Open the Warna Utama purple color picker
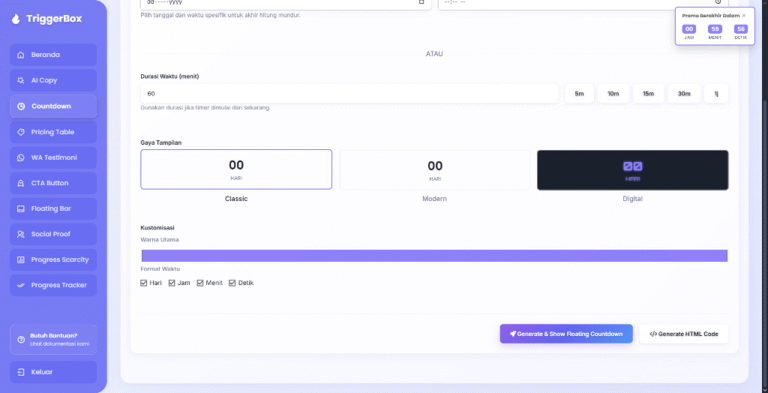The width and height of the screenshot is (768, 393). 434,256
